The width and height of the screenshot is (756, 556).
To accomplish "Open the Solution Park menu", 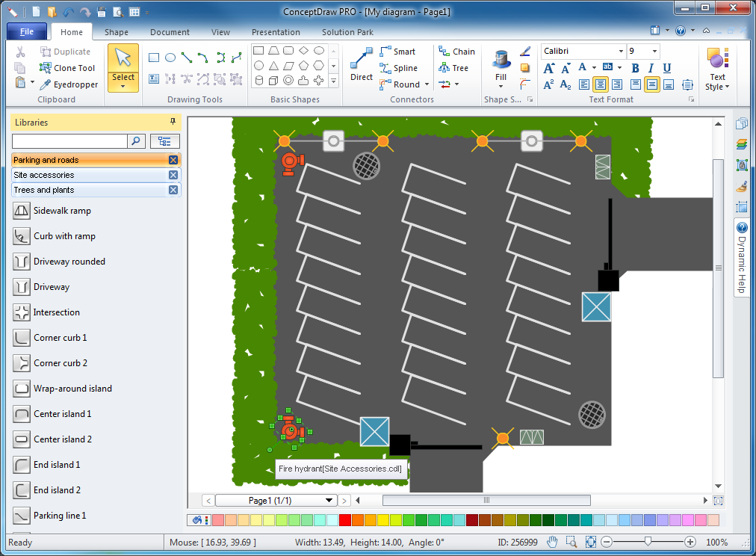I will pyautogui.click(x=347, y=32).
